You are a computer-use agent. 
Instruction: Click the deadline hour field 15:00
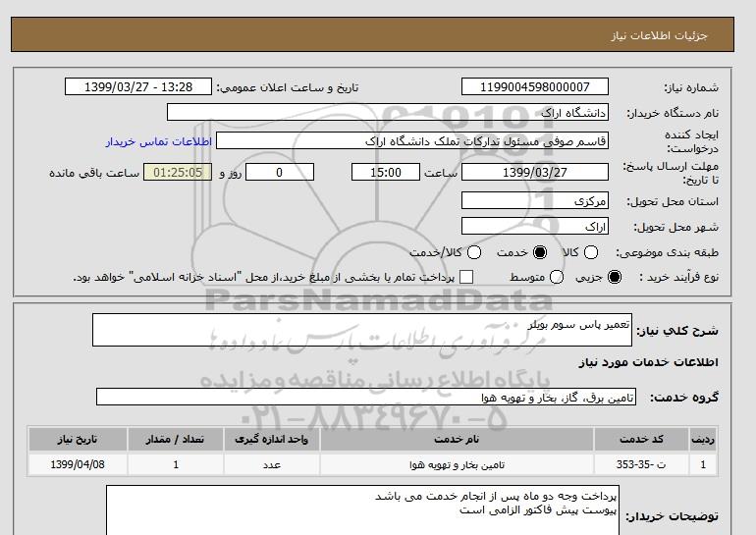[x=386, y=172]
